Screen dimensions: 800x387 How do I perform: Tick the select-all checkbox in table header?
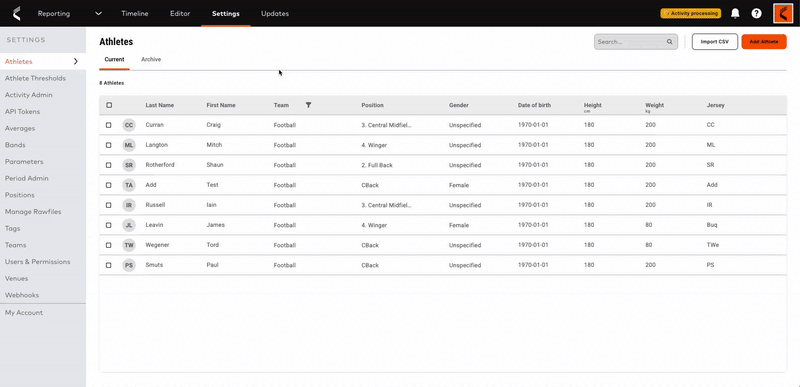point(109,105)
